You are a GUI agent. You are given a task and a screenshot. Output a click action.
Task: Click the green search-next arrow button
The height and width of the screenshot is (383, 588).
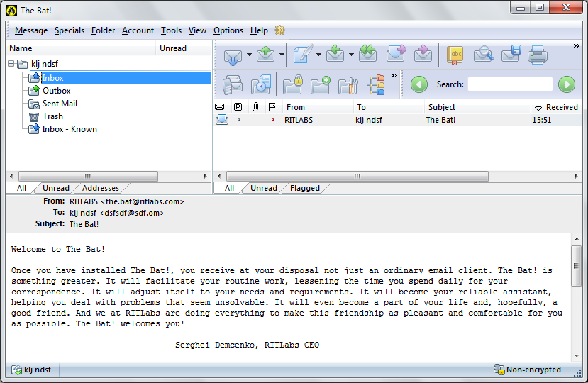(566, 84)
